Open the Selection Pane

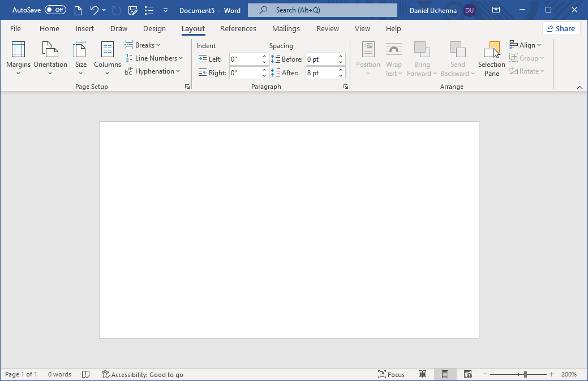(491, 58)
